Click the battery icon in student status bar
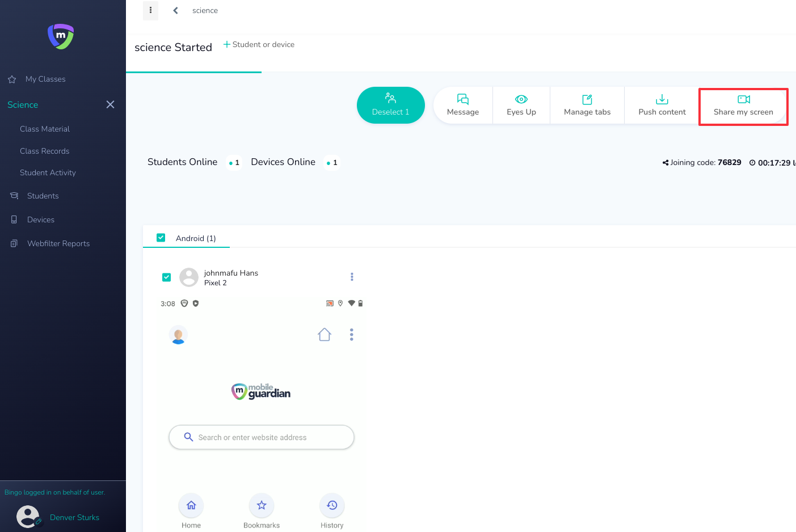 360,303
